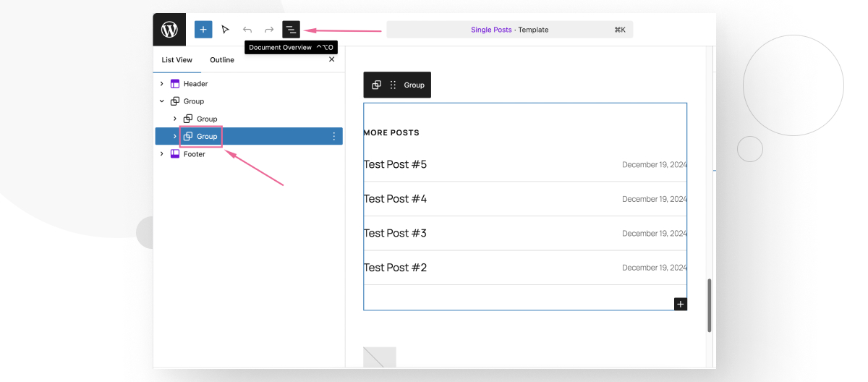This screenshot has height=382, width=868.
Task: Collapse the top-level Group chevron
Action: pos(162,101)
